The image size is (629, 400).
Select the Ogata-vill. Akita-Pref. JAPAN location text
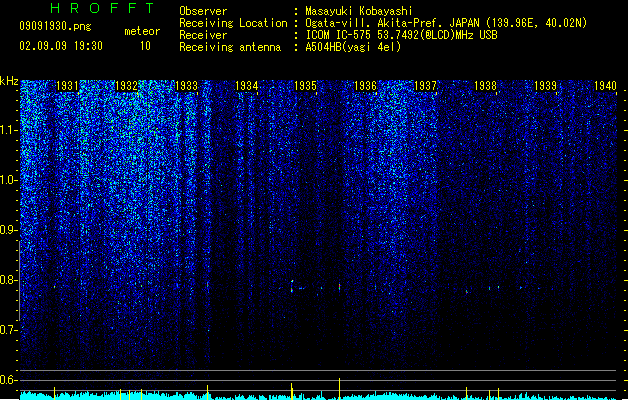pyautogui.click(x=446, y=23)
